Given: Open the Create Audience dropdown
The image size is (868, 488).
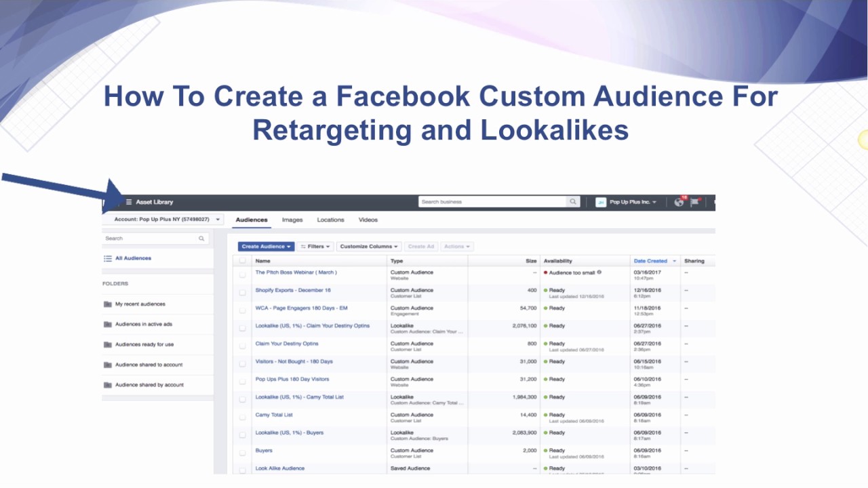Looking at the screenshot, I should click(266, 247).
